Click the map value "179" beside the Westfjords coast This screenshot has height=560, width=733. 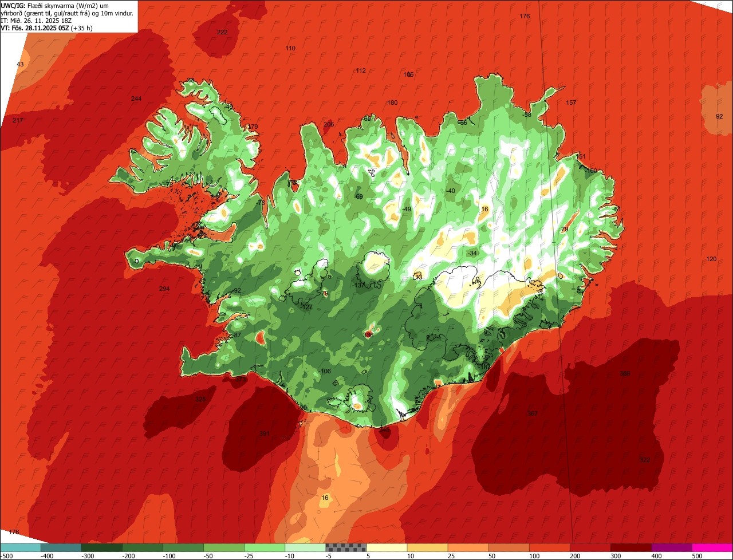click(x=253, y=127)
